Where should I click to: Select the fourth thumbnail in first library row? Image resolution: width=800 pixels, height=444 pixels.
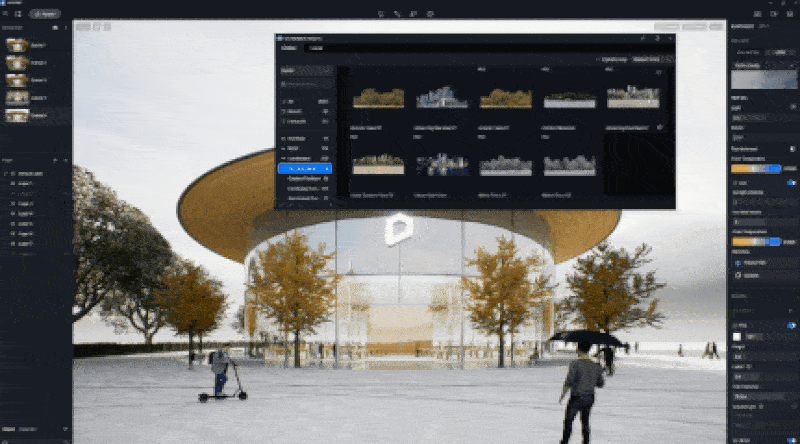pyautogui.click(x=569, y=99)
